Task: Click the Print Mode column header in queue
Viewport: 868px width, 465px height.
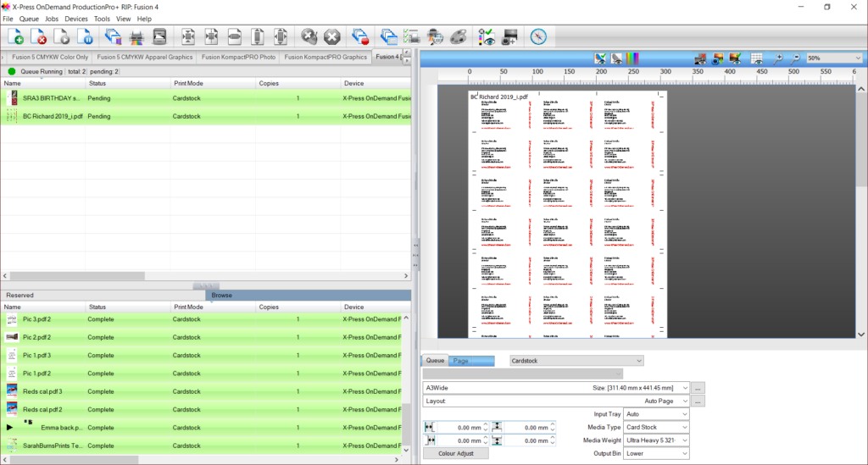Action: click(x=213, y=83)
